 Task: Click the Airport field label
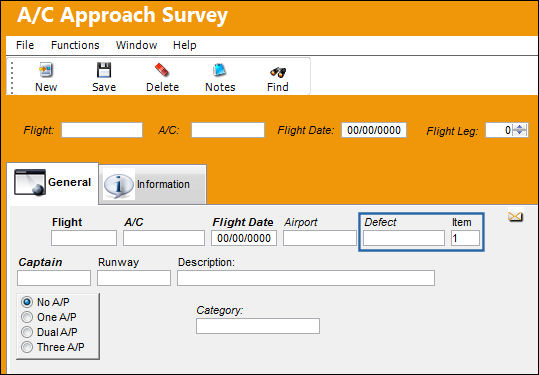pyautogui.click(x=301, y=222)
